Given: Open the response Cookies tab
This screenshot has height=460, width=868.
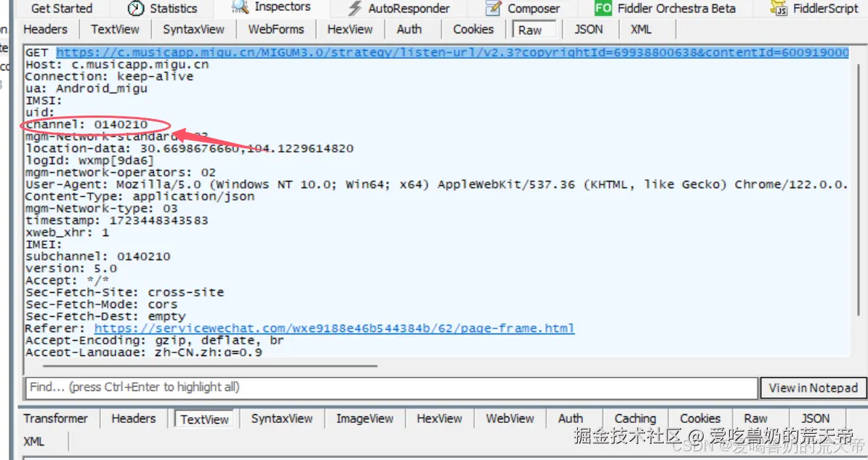Looking at the screenshot, I should (700, 419).
